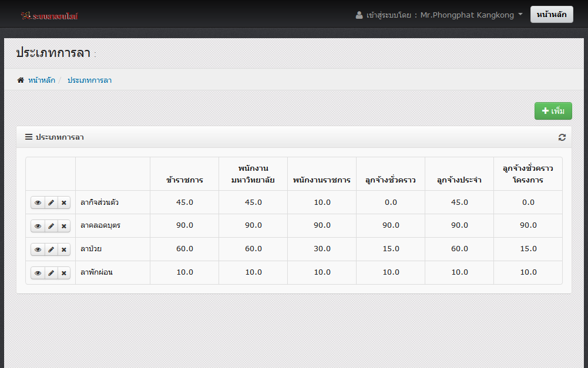Screen dimensions: 588x368
Task: Click ลาป่วย value 30.0 under พนักงานราชการ
Action: (x=322, y=249)
